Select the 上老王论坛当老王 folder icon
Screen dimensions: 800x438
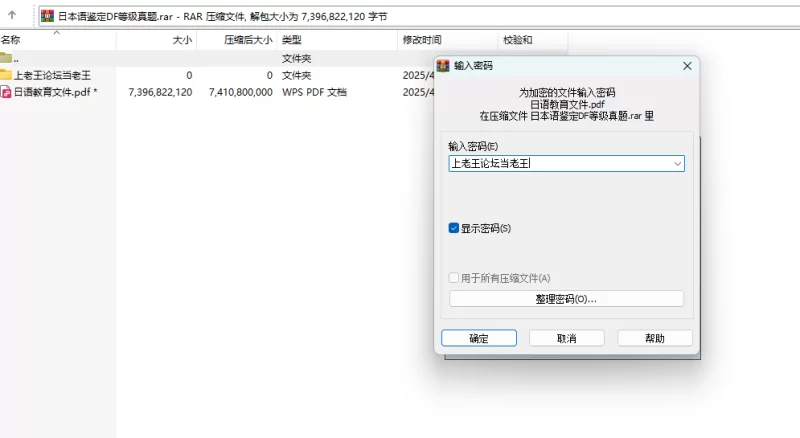click(6, 75)
